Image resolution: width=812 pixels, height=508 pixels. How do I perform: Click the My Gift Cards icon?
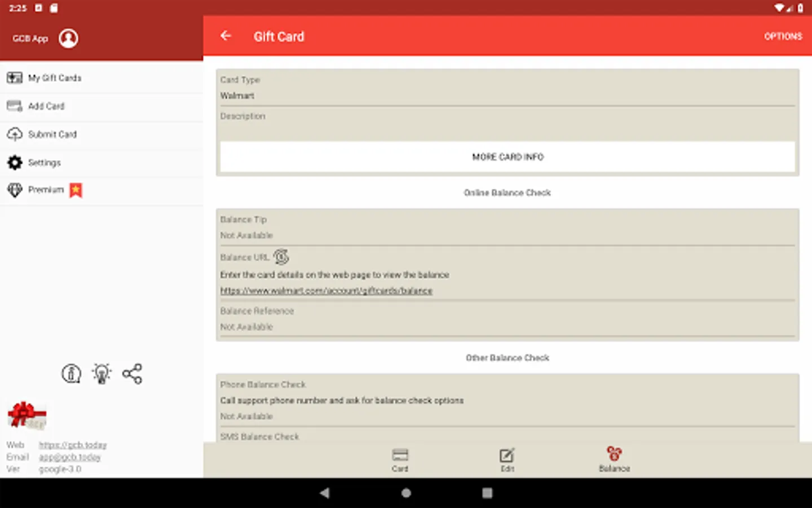click(x=15, y=78)
